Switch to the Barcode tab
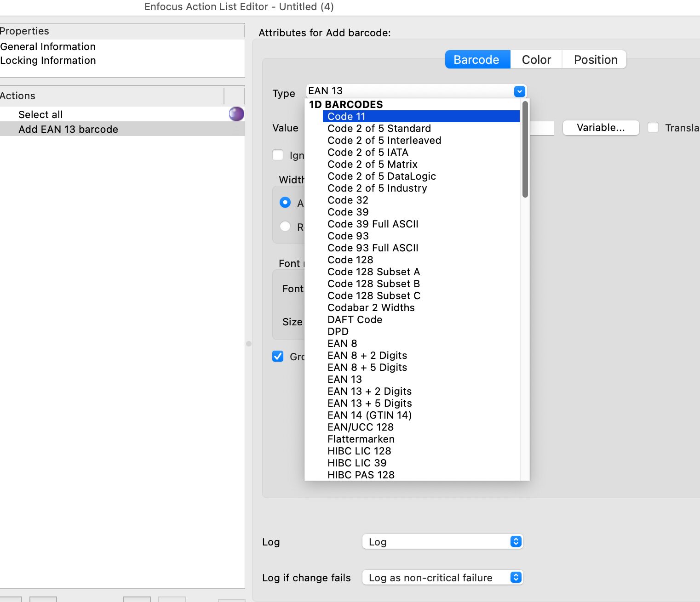Image resolution: width=700 pixels, height=602 pixels. pyautogui.click(x=477, y=60)
